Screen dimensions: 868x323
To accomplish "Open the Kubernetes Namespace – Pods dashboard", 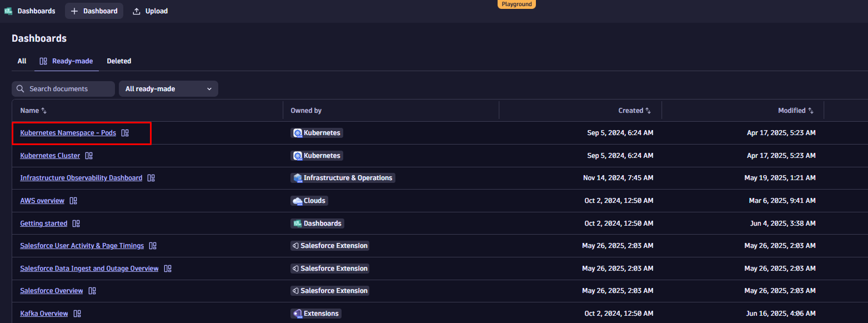I will coord(68,133).
